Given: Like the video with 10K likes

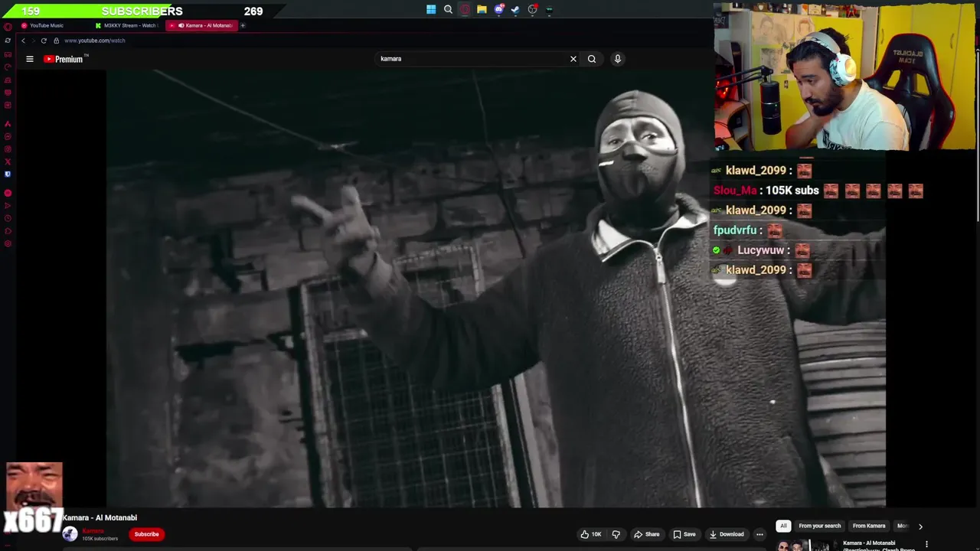Looking at the screenshot, I should 590,534.
